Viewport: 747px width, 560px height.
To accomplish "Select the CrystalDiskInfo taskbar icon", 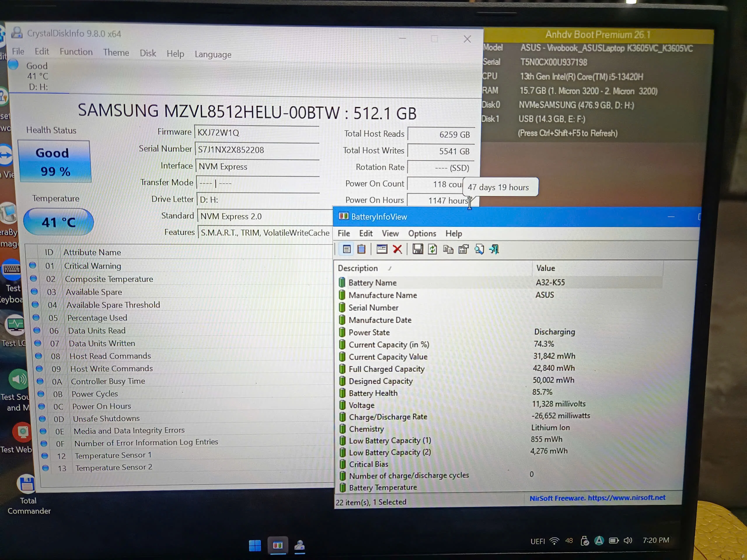I will coord(300,545).
